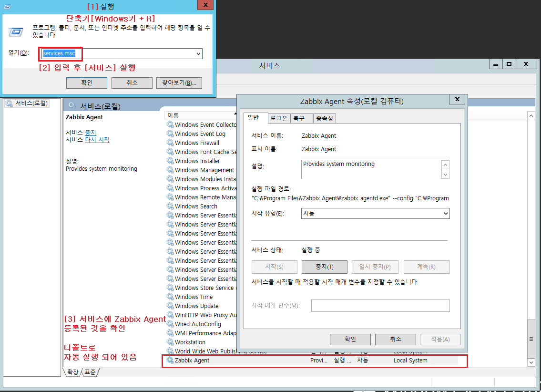This screenshot has height=392, width=541.
Task: Click gear icon beside Windows Remote Management
Action: tap(170, 197)
